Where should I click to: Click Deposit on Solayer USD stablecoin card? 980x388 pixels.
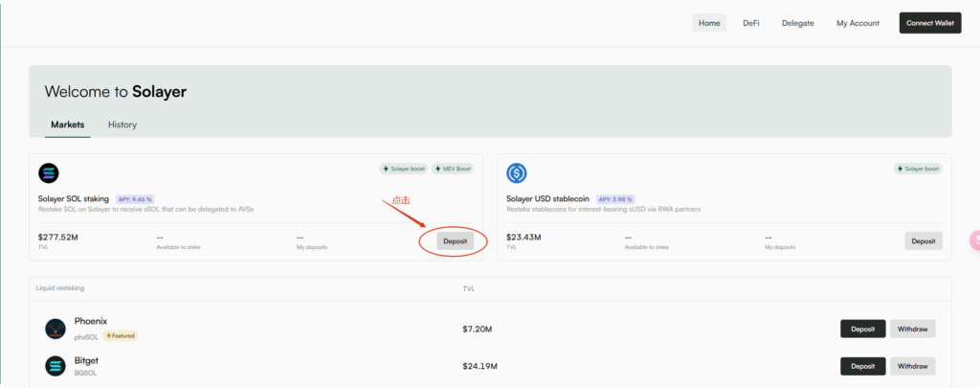click(924, 240)
